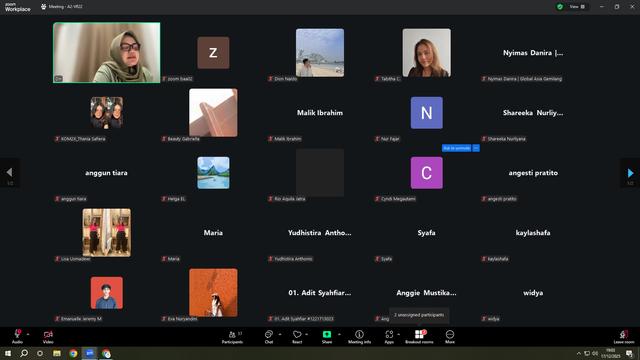
Task: Expand share options arrow beside Share
Action: coord(339,334)
